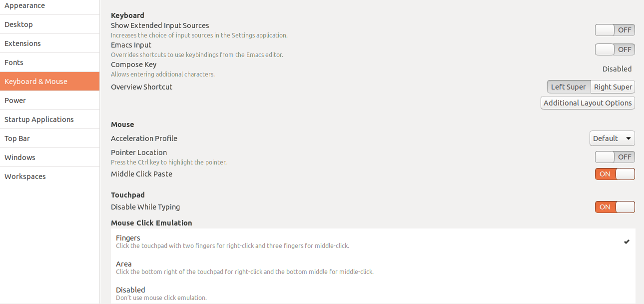The image size is (644, 304).
Task: Click the checkmark icon on Fingers option
Action: (x=627, y=242)
